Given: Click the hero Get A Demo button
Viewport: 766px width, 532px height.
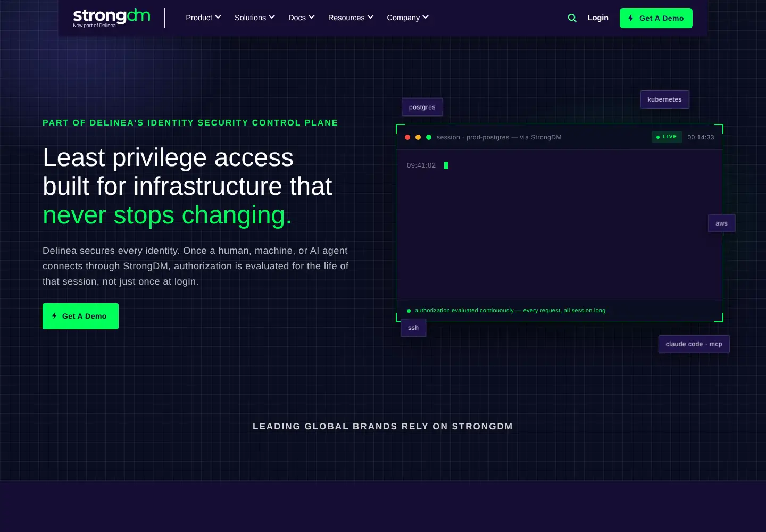Looking at the screenshot, I should click(x=80, y=316).
